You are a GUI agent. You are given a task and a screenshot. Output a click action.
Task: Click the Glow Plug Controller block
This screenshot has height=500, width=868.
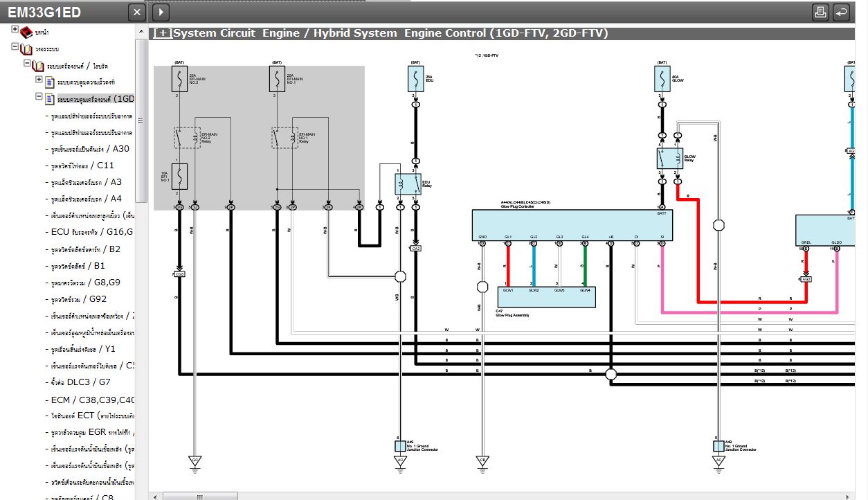[572, 224]
